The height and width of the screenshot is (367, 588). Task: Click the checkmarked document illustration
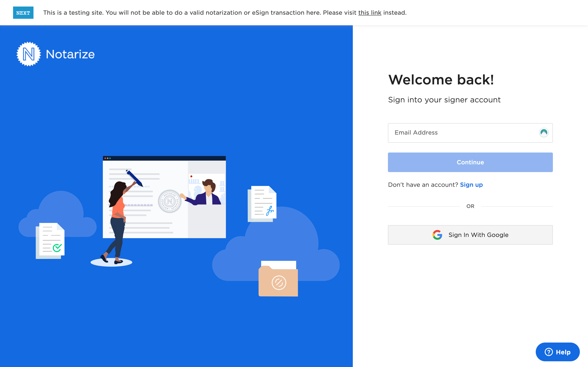(50, 241)
